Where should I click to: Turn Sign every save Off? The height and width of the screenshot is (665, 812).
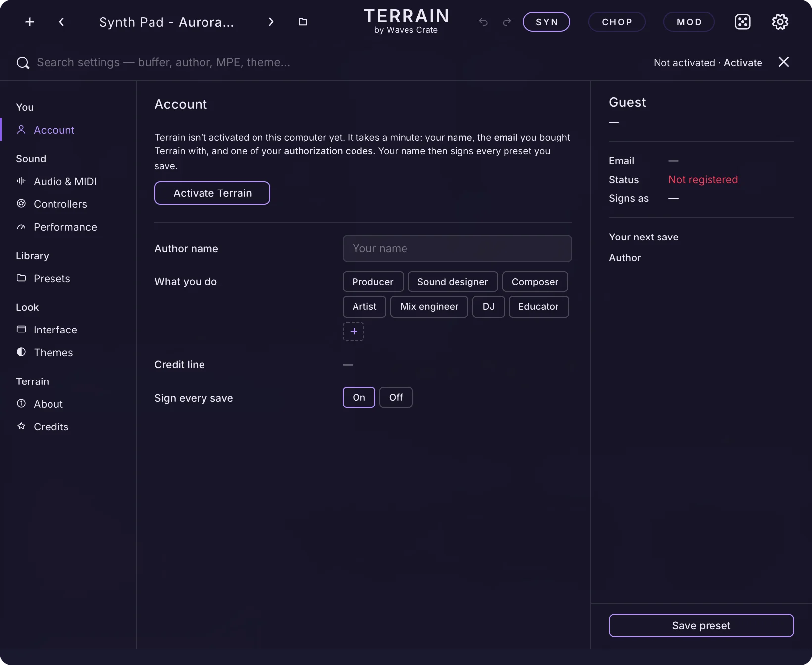(x=396, y=397)
